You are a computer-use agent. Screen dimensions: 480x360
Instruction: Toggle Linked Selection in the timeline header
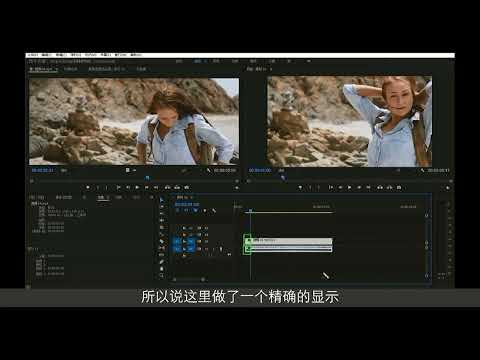point(196,211)
